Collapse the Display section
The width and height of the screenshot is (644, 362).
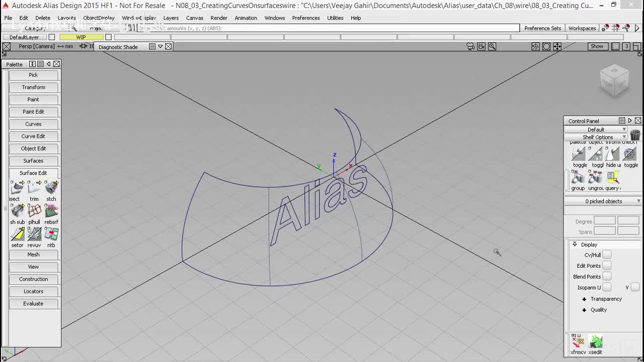[575, 244]
